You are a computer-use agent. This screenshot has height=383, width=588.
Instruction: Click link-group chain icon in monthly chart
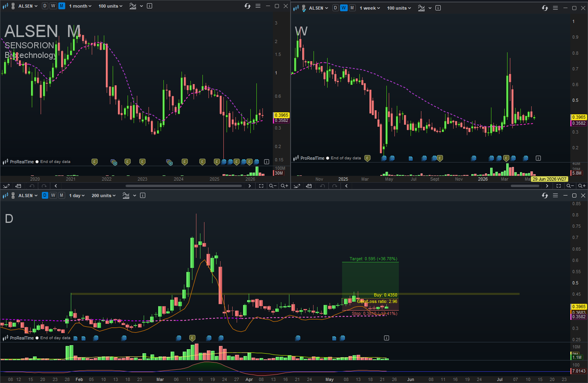(x=14, y=6)
